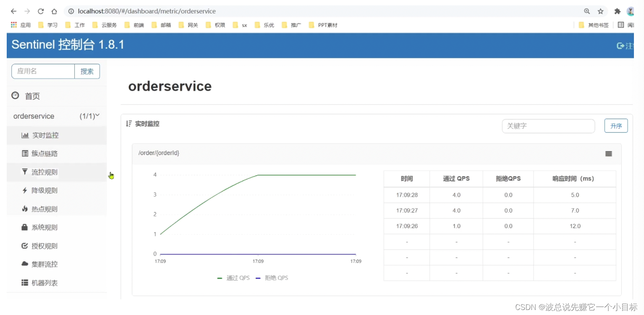Click the 17:09:28 time cell
Image resolution: width=644 pixels, height=315 pixels.
coord(407,195)
